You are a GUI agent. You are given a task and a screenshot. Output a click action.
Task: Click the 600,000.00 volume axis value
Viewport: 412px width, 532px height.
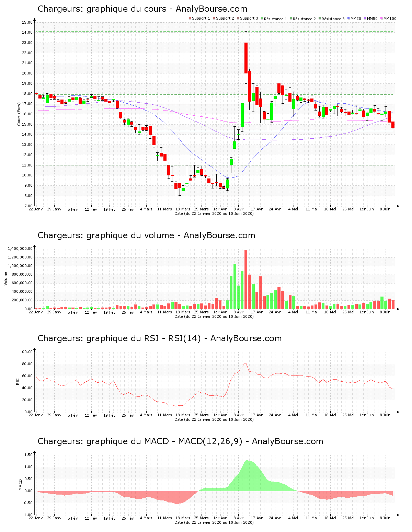22,283
